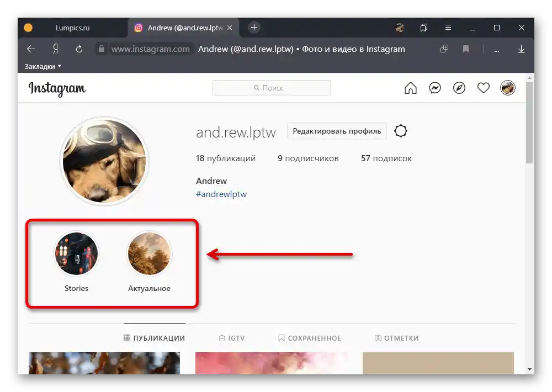Click the www.instagram.com address field
552x392 pixels.
(x=150, y=49)
